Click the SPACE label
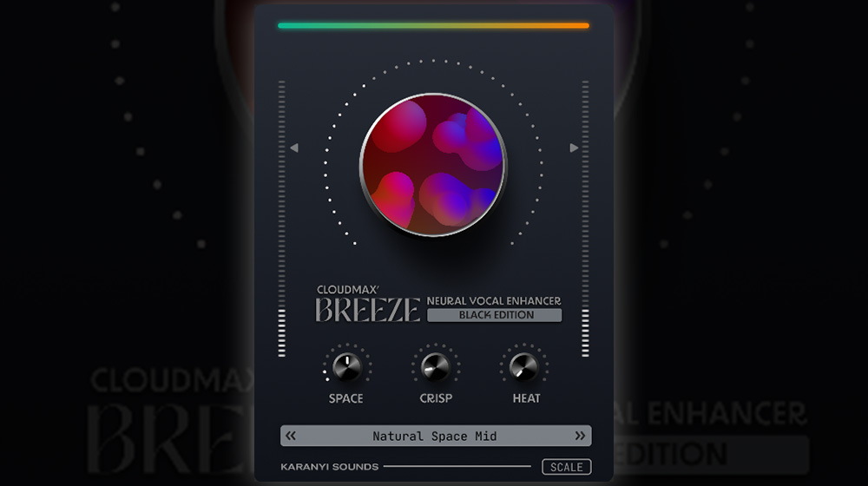 346,398
